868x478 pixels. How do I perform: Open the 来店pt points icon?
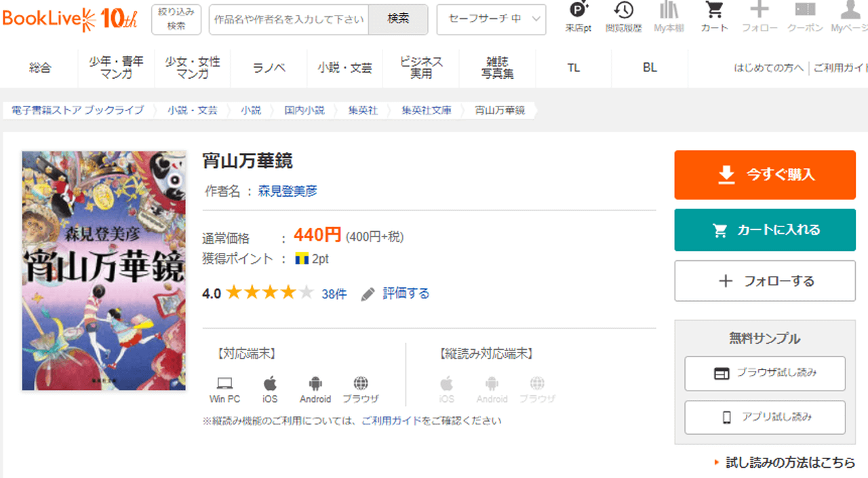point(578,16)
